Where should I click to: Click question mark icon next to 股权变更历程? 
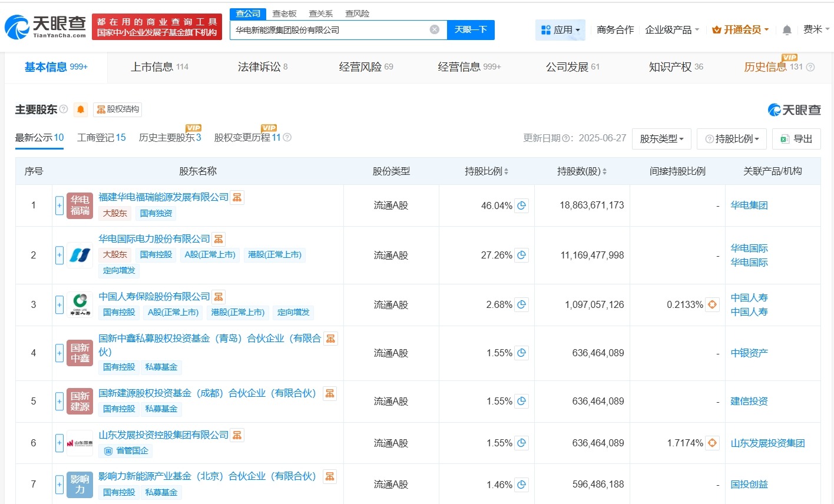point(286,137)
